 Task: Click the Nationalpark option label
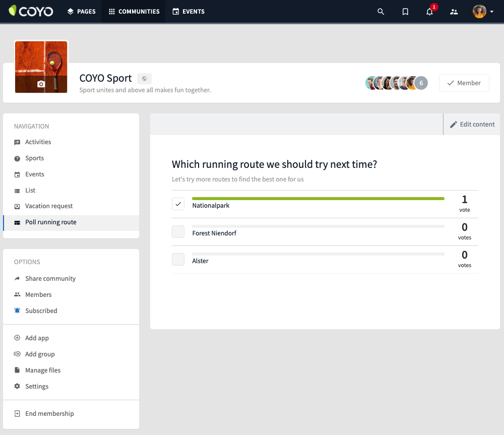pos(211,206)
